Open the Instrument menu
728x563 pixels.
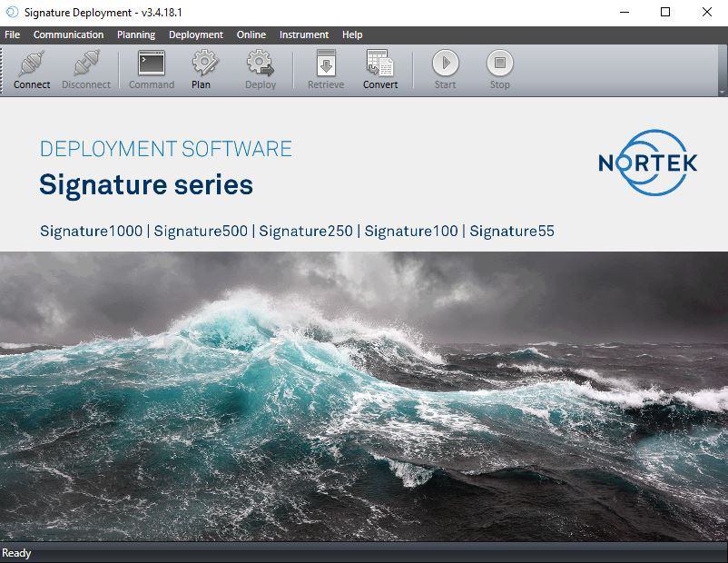point(304,35)
